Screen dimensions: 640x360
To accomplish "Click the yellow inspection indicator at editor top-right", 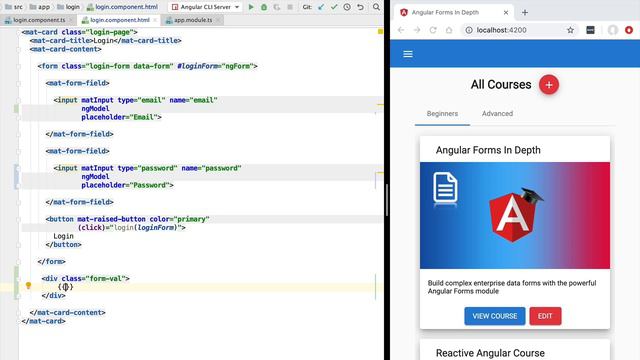I will [380, 31].
